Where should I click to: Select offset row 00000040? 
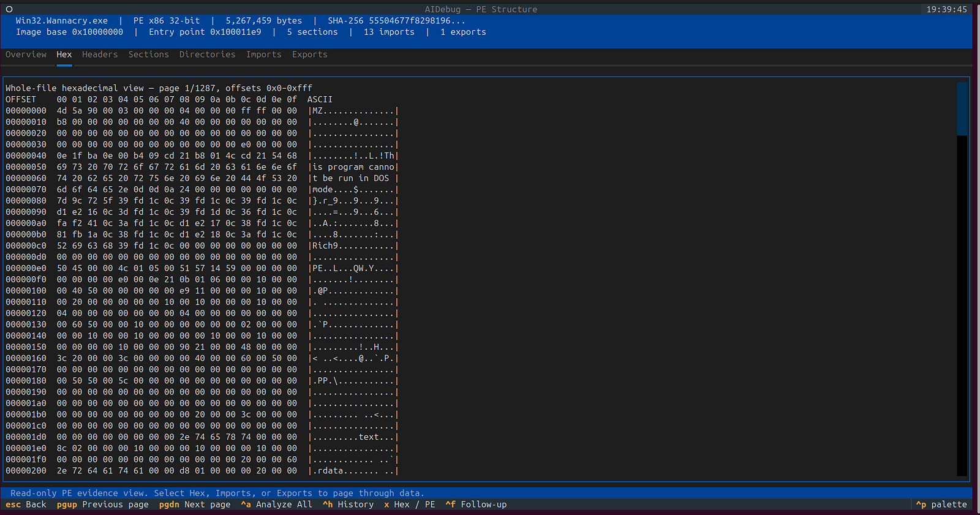point(202,156)
